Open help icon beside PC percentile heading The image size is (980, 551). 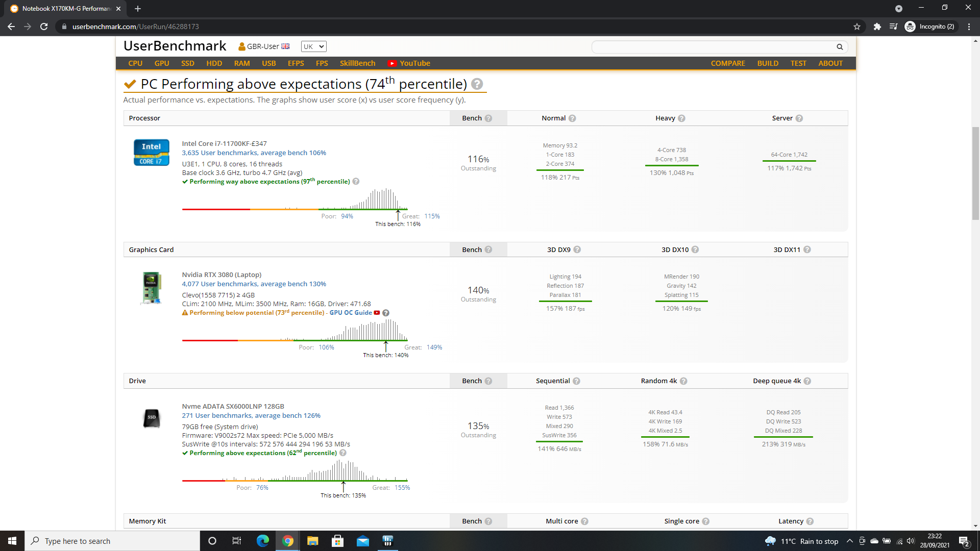pyautogui.click(x=477, y=84)
